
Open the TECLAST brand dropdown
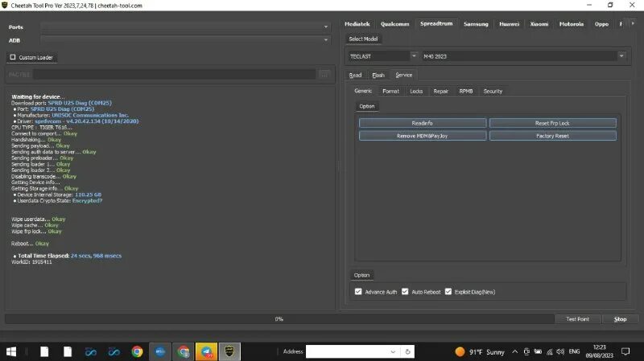tap(414, 55)
